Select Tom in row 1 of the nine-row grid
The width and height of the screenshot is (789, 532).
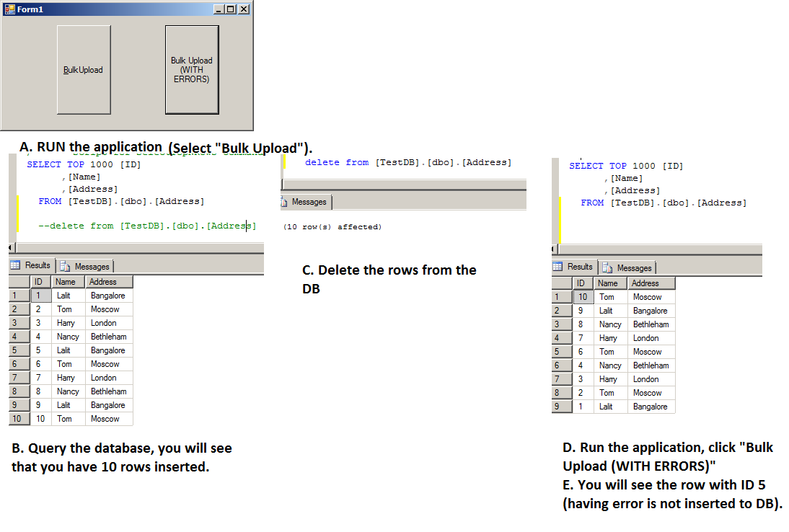[x=610, y=297]
